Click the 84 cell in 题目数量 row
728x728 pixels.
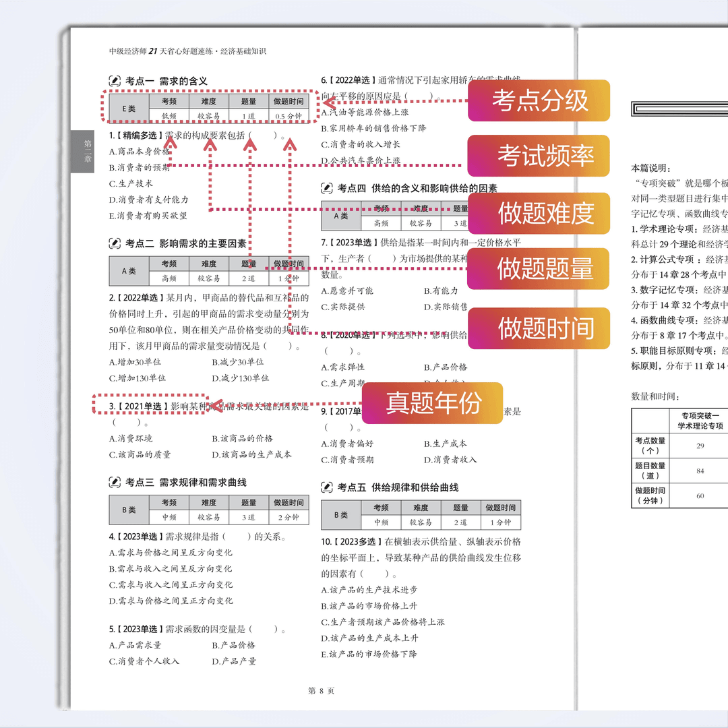tap(700, 471)
